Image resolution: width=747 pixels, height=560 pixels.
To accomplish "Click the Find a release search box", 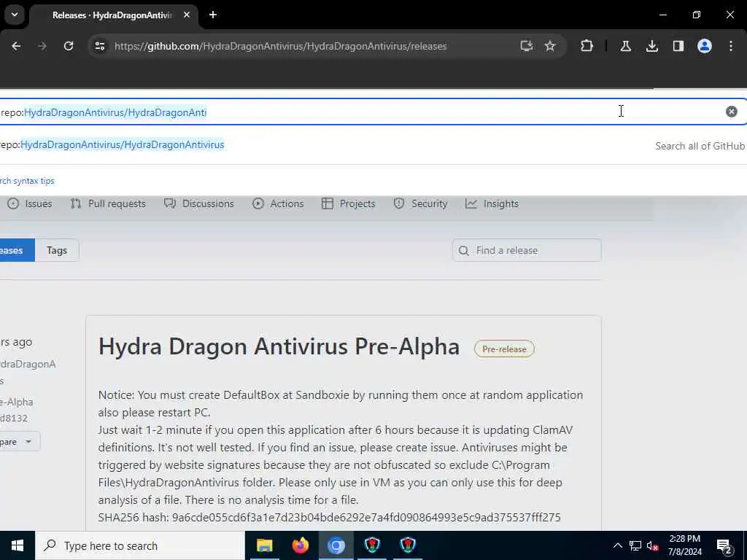I will tap(527, 251).
